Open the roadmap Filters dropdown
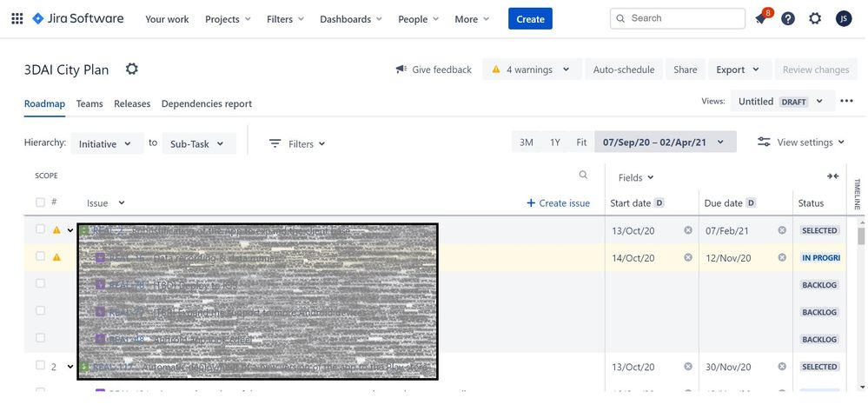This screenshot has width=868, height=418. point(297,144)
